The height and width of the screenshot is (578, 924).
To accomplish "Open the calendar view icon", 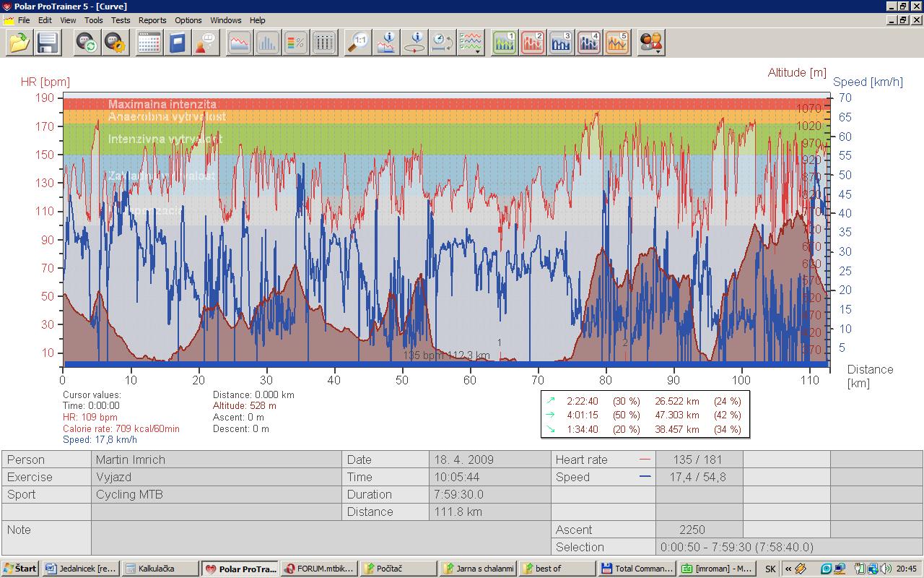I will click(x=149, y=43).
